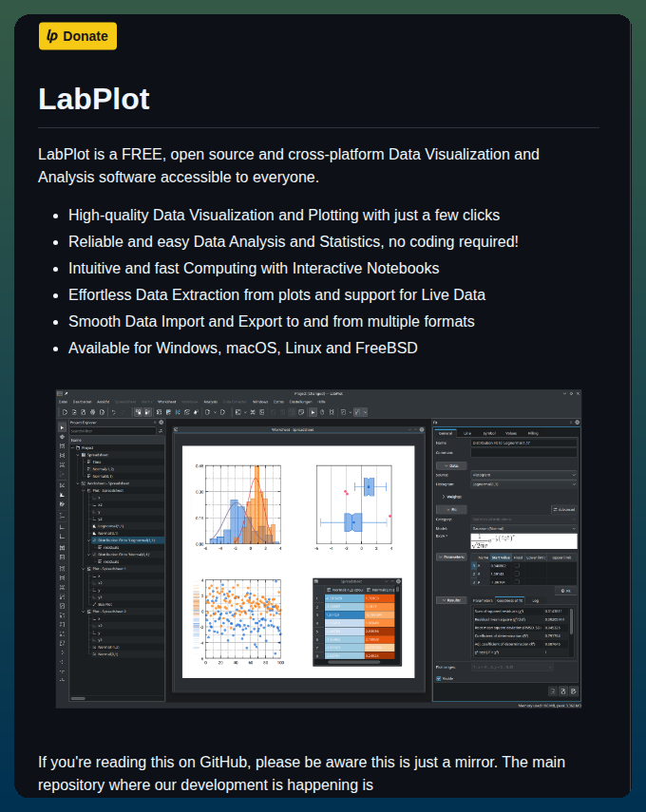Close the Project Explorer panel
646x812 pixels.
pos(161,422)
